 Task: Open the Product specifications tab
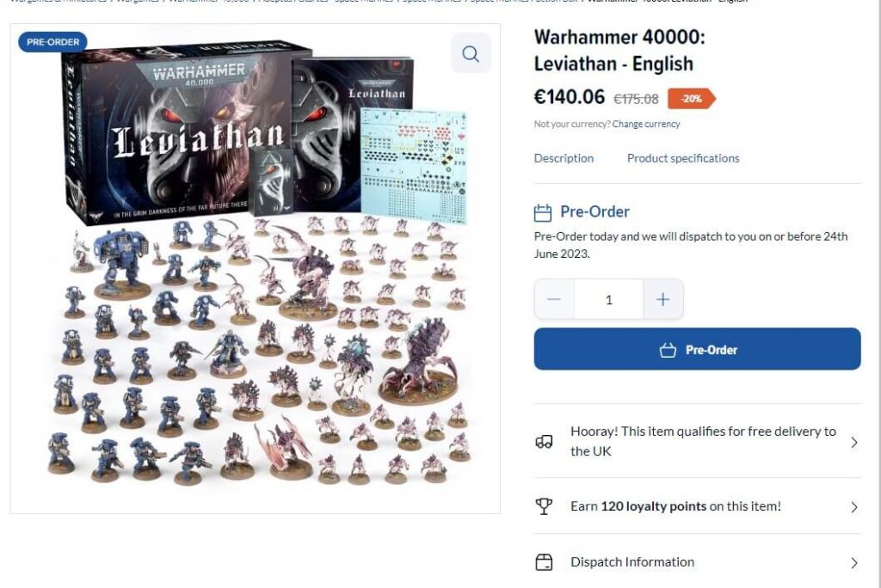click(x=683, y=158)
